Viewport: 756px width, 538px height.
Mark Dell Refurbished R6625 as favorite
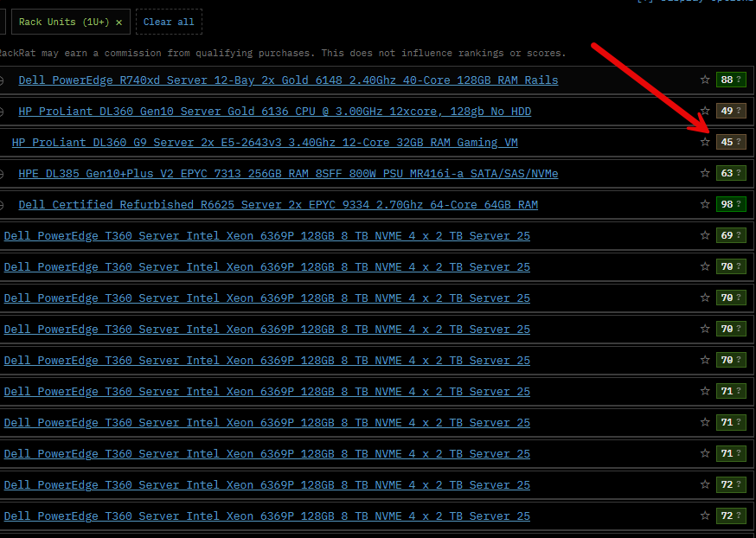[705, 204]
